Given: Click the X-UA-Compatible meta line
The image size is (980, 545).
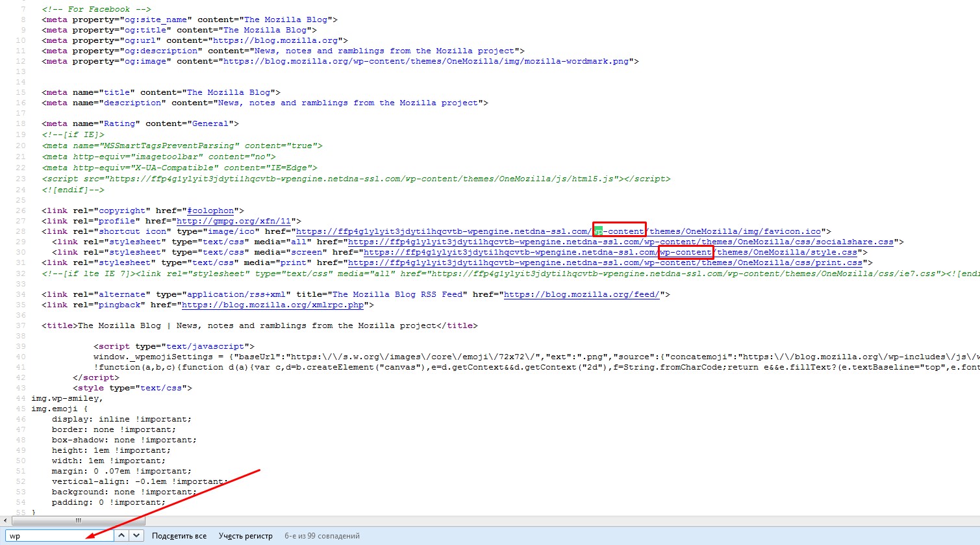Looking at the screenshot, I should [179, 168].
